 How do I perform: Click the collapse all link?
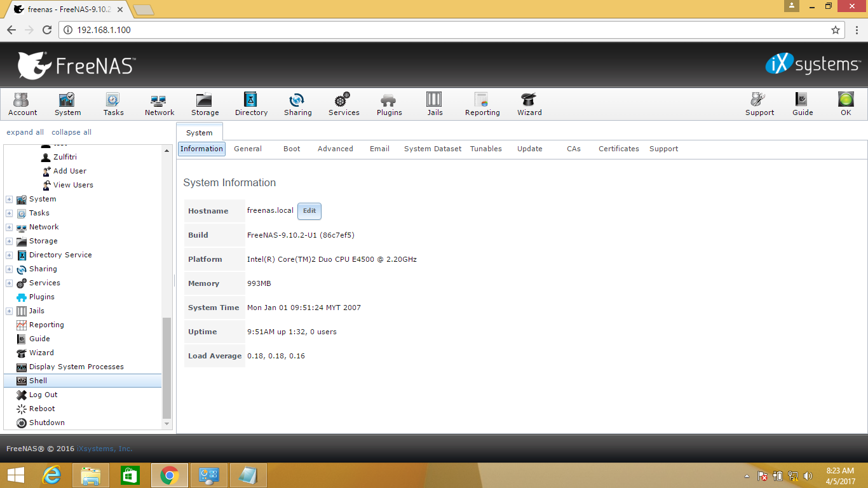[71, 132]
